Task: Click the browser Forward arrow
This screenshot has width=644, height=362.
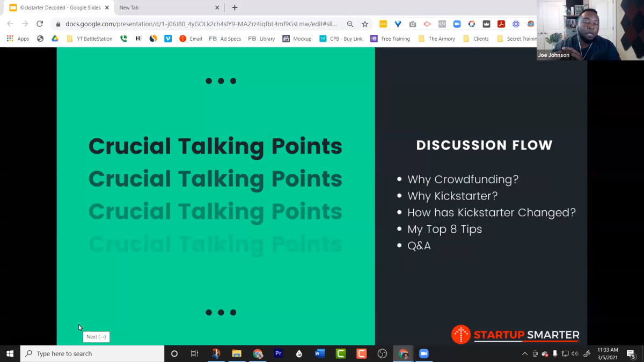Action: point(25,24)
